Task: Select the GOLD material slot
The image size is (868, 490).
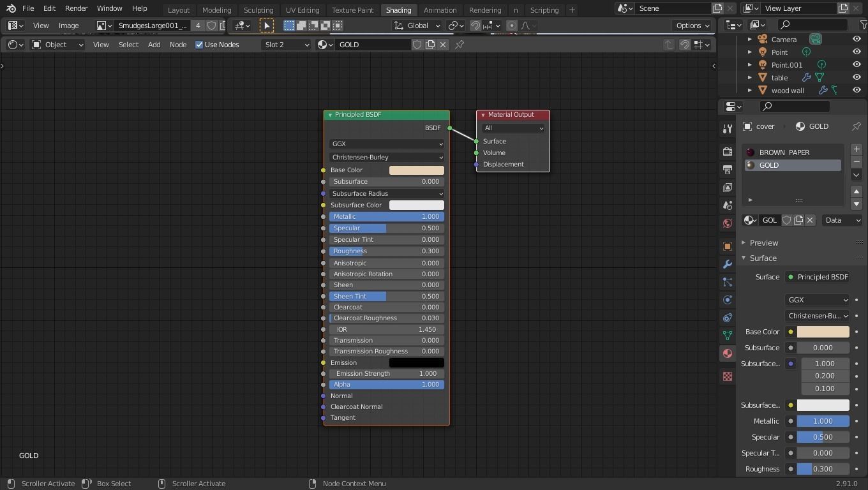Action: pyautogui.click(x=793, y=165)
